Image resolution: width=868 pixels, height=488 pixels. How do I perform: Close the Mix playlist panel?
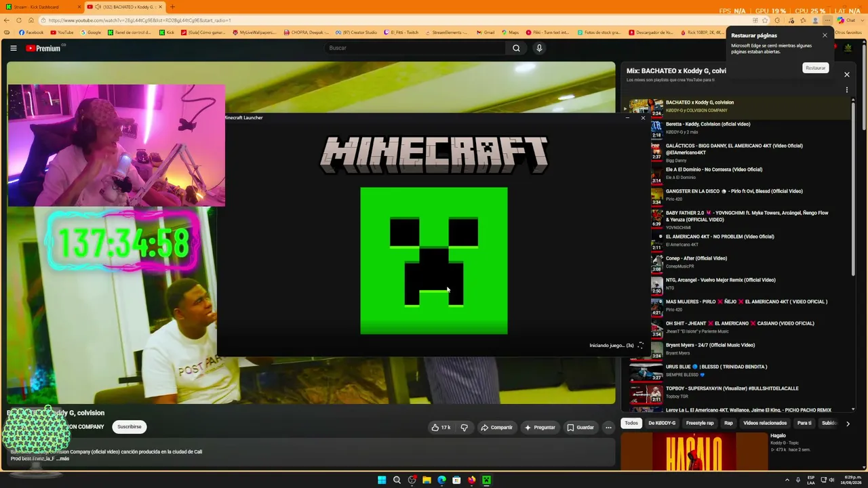[x=846, y=75]
